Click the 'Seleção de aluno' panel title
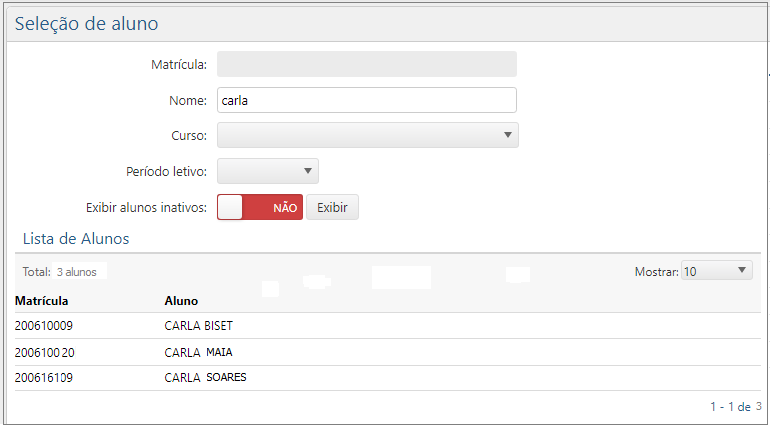The image size is (770, 427). 86,24
